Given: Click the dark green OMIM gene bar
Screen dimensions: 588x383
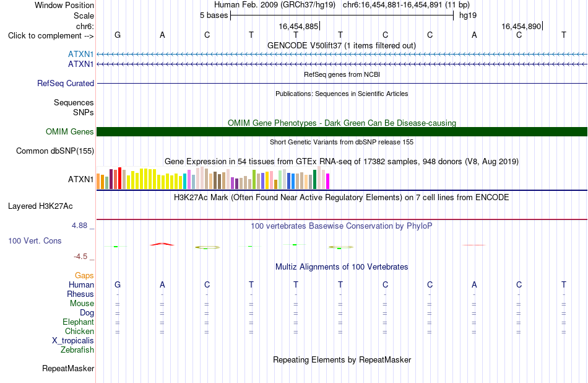Looking at the screenshot, I should 342,132.
